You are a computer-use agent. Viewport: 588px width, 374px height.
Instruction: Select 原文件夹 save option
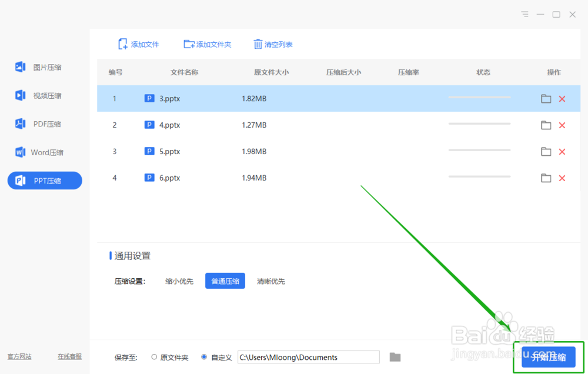pos(170,357)
